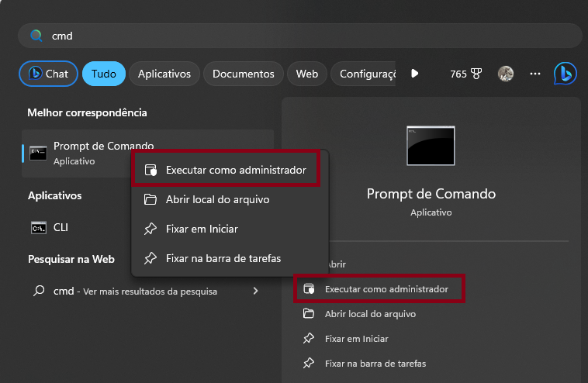Click pin icon beside Fixar em Iniciar in context menu

[150, 229]
